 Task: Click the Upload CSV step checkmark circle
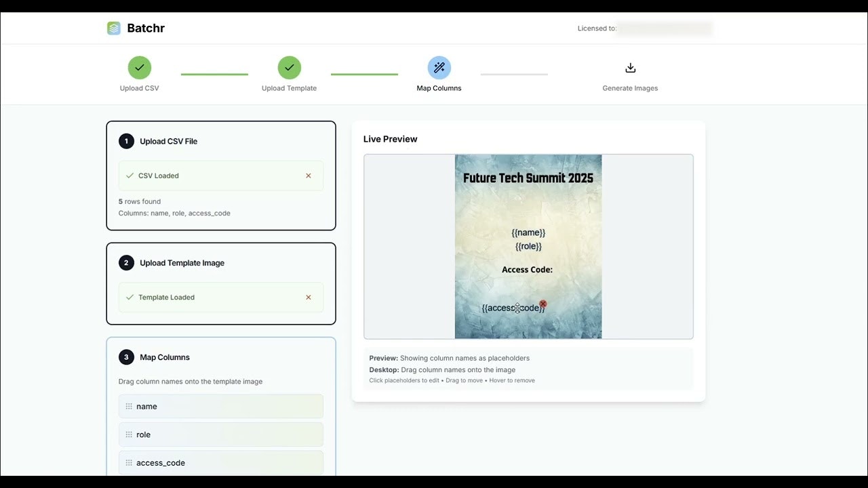(140, 68)
